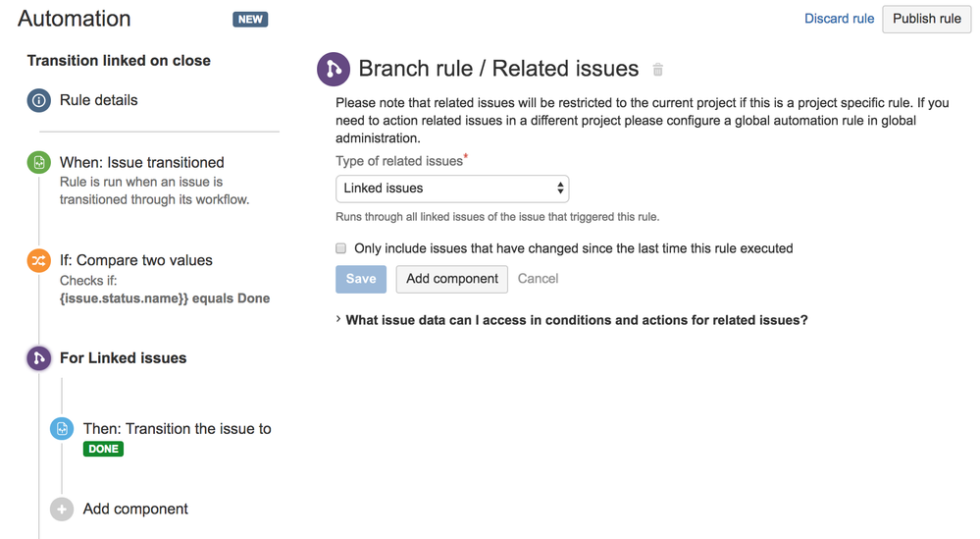This screenshot has width=980, height=539.
Task: Click the blue Transition the issue action icon
Action: (62, 428)
